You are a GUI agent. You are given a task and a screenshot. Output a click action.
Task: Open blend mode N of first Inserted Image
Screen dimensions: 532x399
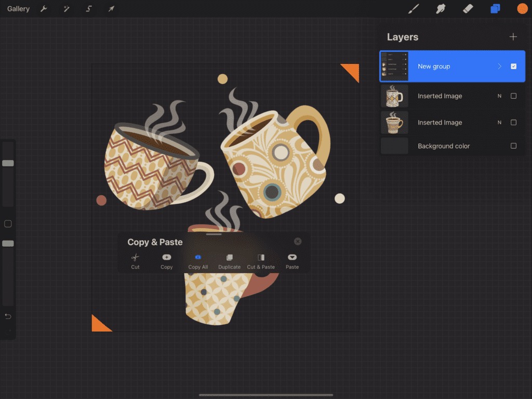click(x=499, y=96)
